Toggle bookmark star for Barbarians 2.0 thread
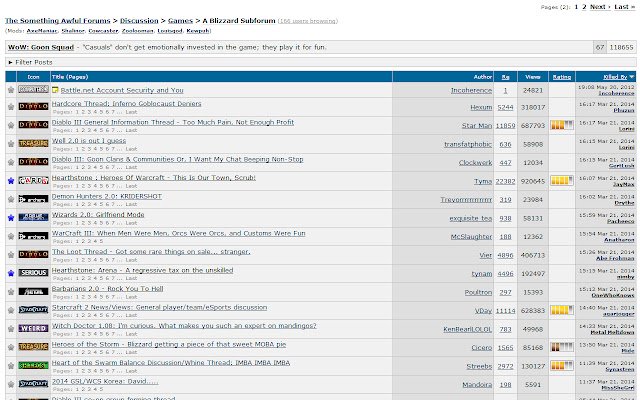 coord(11,292)
